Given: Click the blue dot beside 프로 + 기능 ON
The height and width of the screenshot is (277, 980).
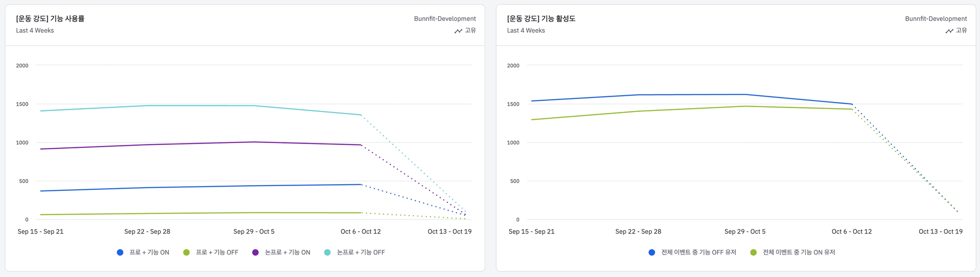Looking at the screenshot, I should (x=120, y=253).
